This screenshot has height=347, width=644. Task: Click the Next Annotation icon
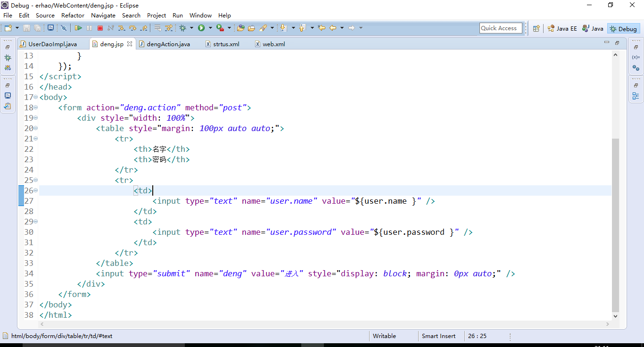(x=284, y=28)
